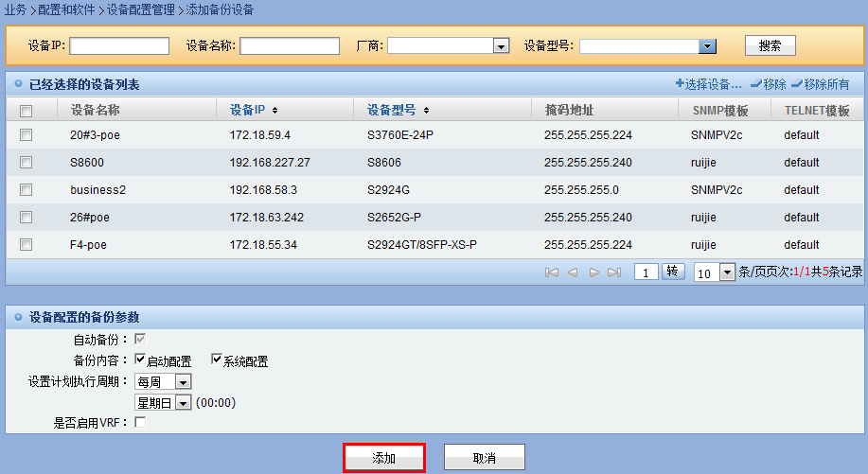
Task: Expand the 每周 schedule period dropdown
Action: click(183, 382)
